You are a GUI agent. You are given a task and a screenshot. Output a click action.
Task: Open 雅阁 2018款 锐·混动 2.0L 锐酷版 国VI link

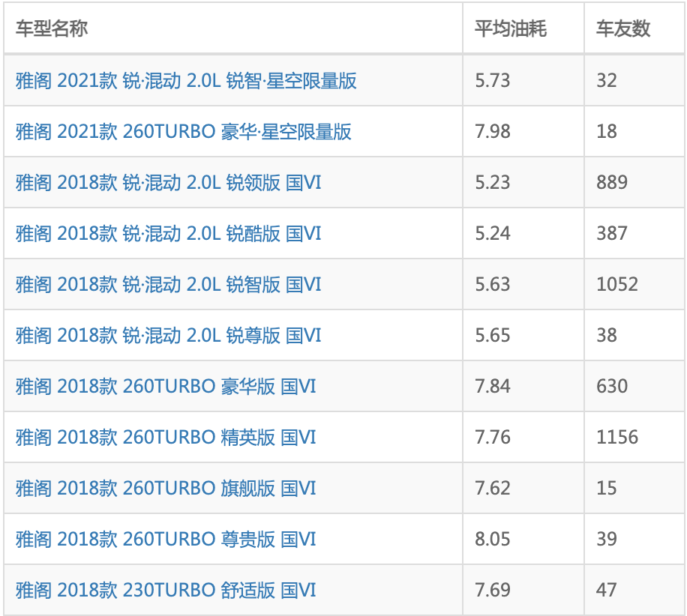click(x=169, y=234)
